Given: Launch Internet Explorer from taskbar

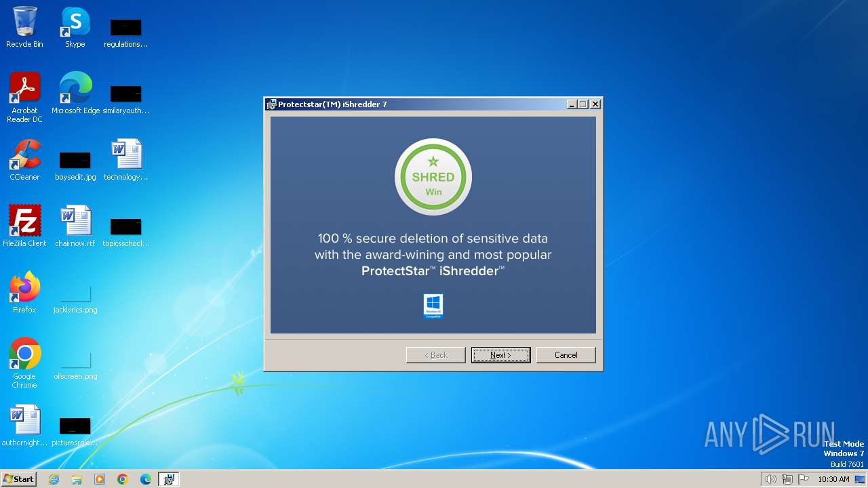Looking at the screenshot, I should tap(54, 479).
